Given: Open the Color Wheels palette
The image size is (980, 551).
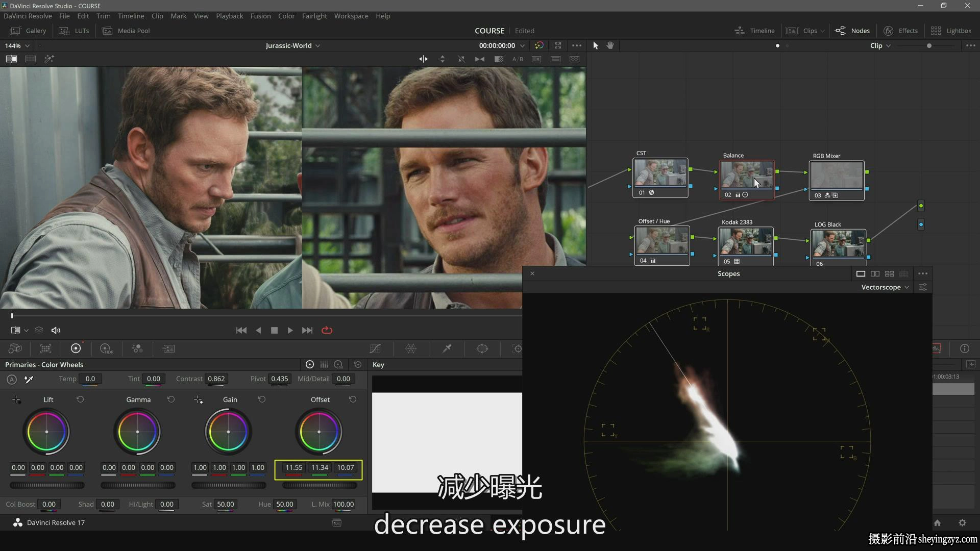Looking at the screenshot, I should (x=76, y=348).
